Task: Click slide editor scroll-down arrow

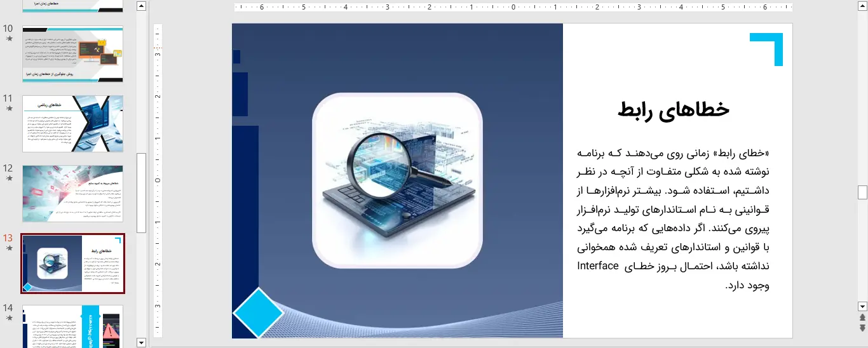Action: point(862,306)
